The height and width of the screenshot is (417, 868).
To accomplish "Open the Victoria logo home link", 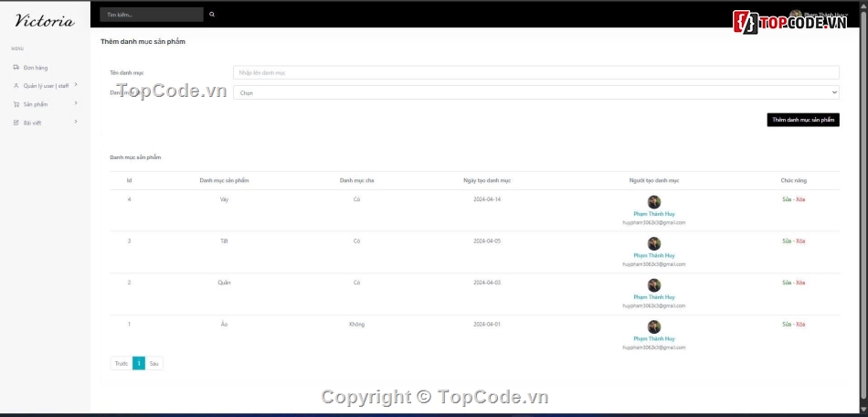I will pos(45,21).
